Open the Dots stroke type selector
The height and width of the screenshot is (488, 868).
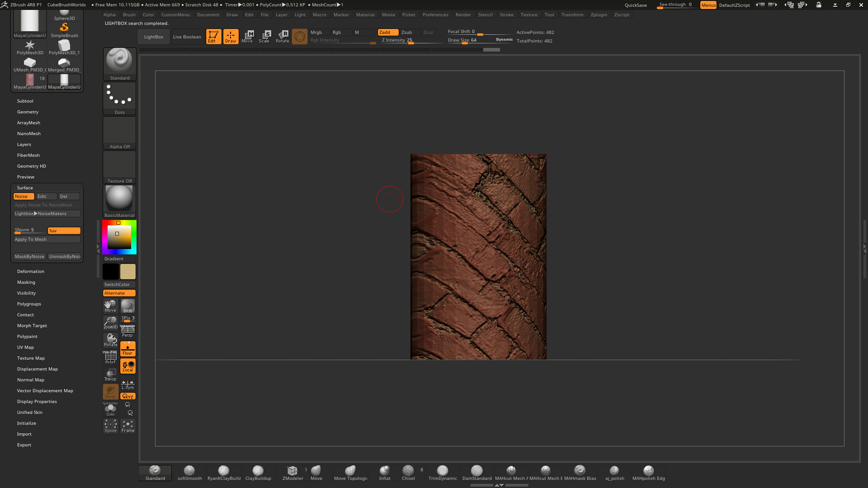(119, 99)
